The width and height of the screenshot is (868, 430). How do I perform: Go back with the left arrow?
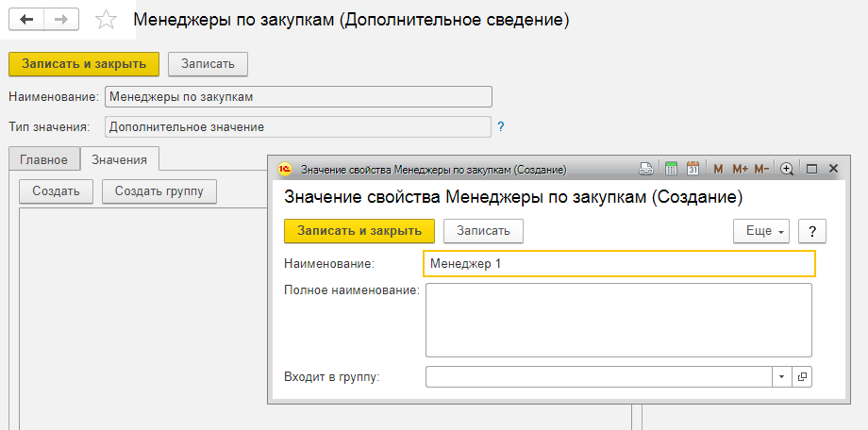(x=26, y=19)
